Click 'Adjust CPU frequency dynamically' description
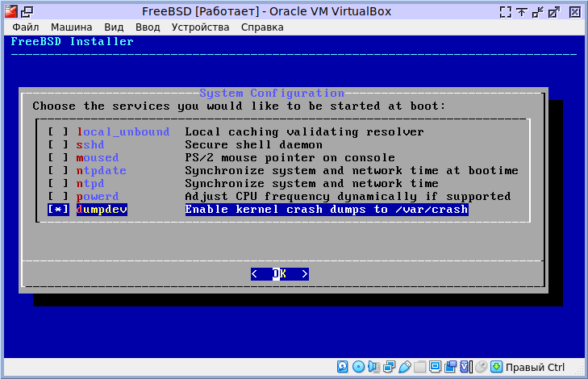588x379 pixels. point(348,197)
